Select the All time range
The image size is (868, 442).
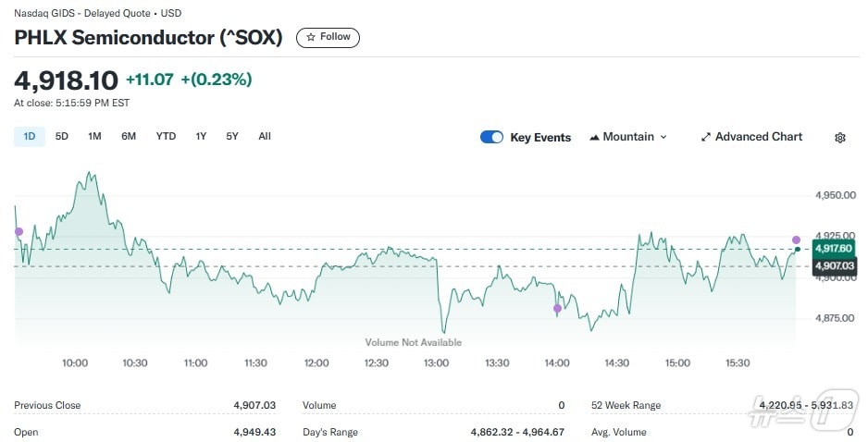click(265, 137)
